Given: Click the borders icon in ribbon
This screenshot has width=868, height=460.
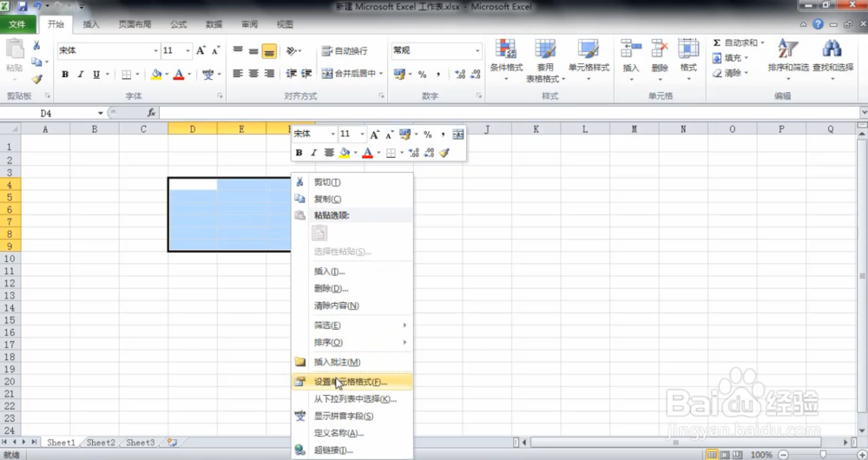Looking at the screenshot, I should [x=127, y=74].
